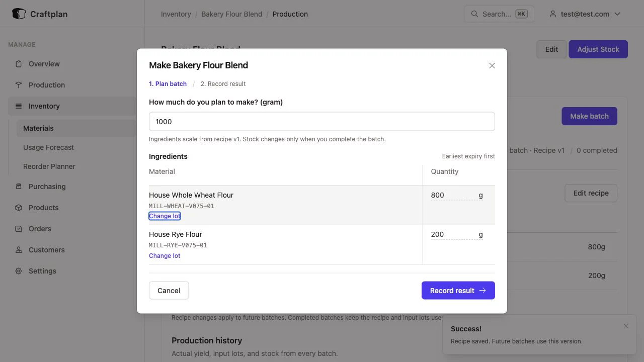644x362 pixels.
Task: Click the magnifying glass search icon
Action: [x=474, y=14]
